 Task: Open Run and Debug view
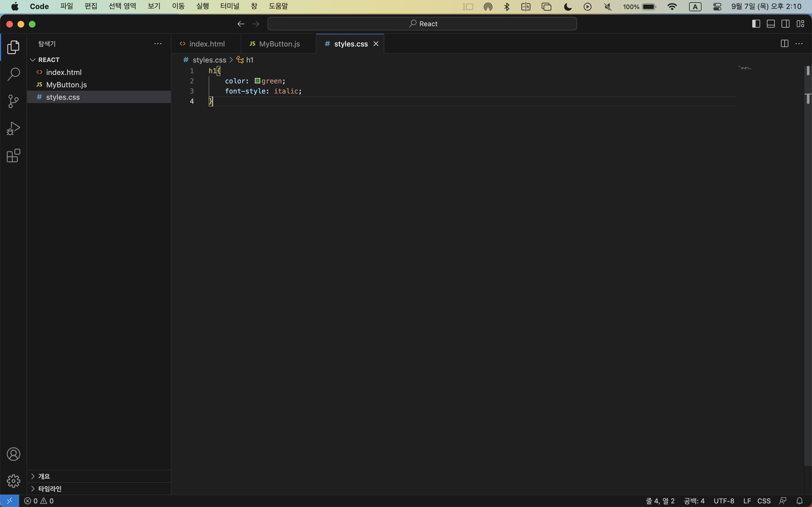pos(14,128)
